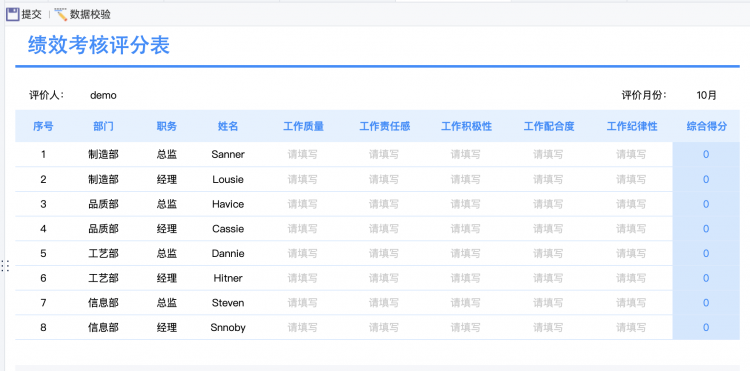This screenshot has height=371, width=750.
Task: Fill 工作配合度 field for Sanner
Action: pos(548,154)
